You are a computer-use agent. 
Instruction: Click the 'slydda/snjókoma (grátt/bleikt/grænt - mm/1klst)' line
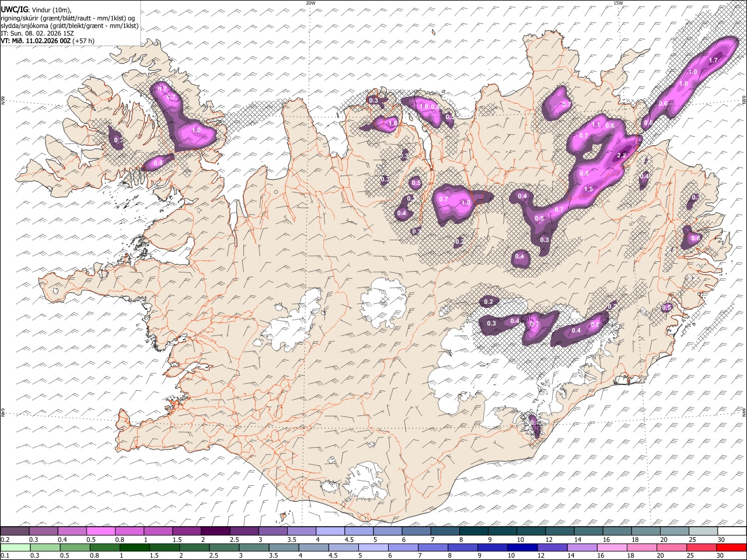69,26
